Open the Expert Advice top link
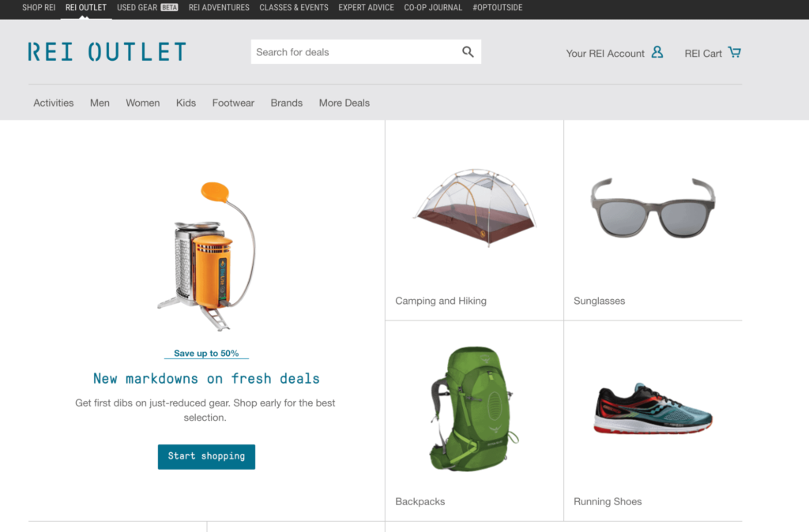Viewport: 809px width, 532px height. [x=367, y=8]
